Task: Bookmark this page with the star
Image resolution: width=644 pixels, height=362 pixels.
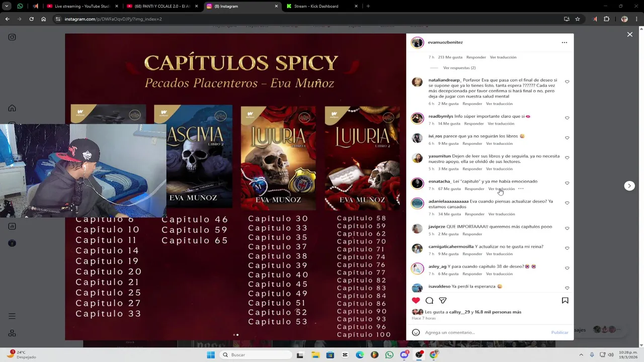Action: (578, 19)
